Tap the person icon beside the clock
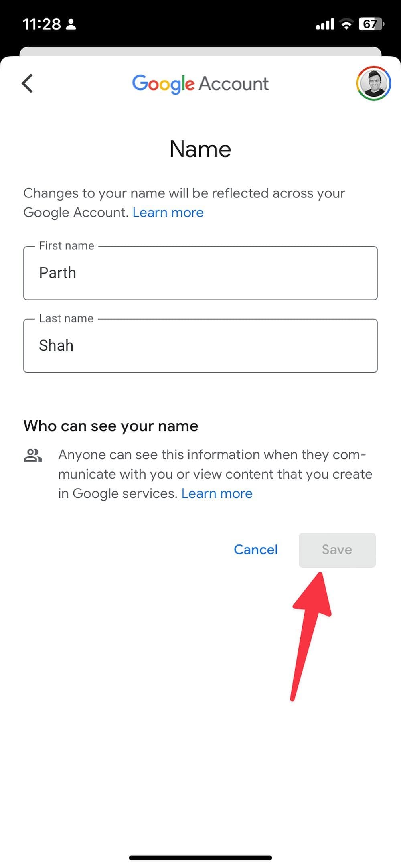Viewport: 401px width, 868px height. (71, 24)
